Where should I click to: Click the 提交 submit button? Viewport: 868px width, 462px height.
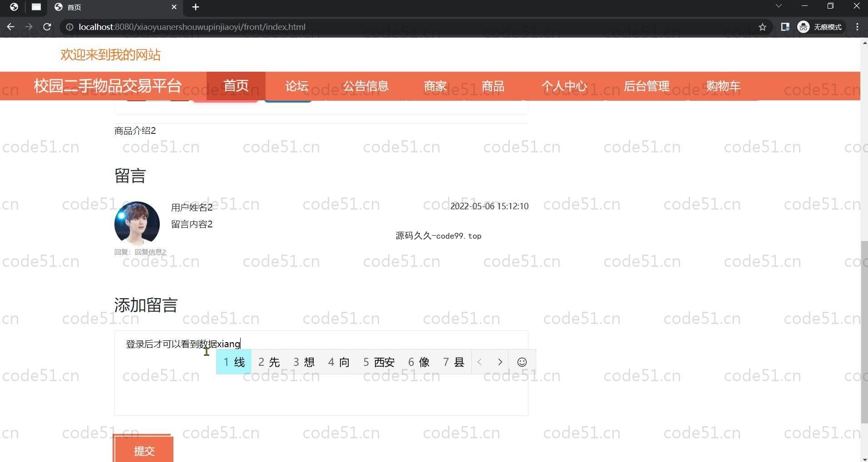point(144,451)
